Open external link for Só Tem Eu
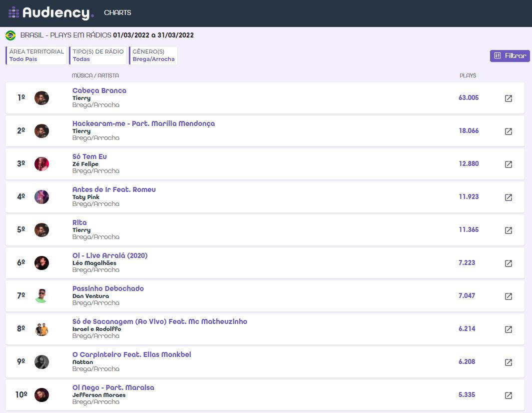 [x=508, y=164]
